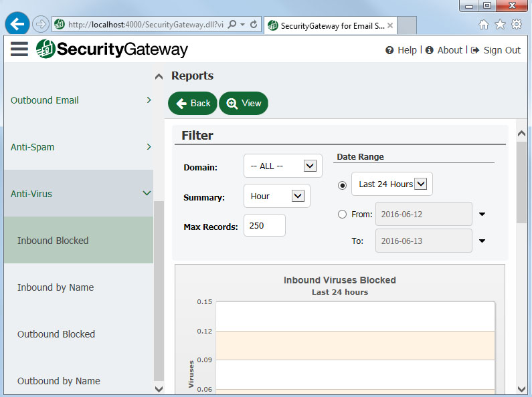Click the report pane scrollbar thumb
Screen dimensions: 532x397
(x=521, y=182)
